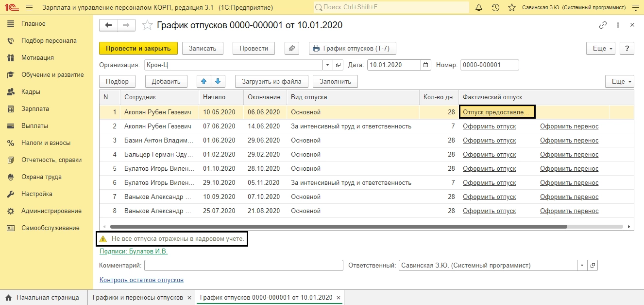Add document to favorites with star icon
This screenshot has height=305, width=644.
coord(147,25)
